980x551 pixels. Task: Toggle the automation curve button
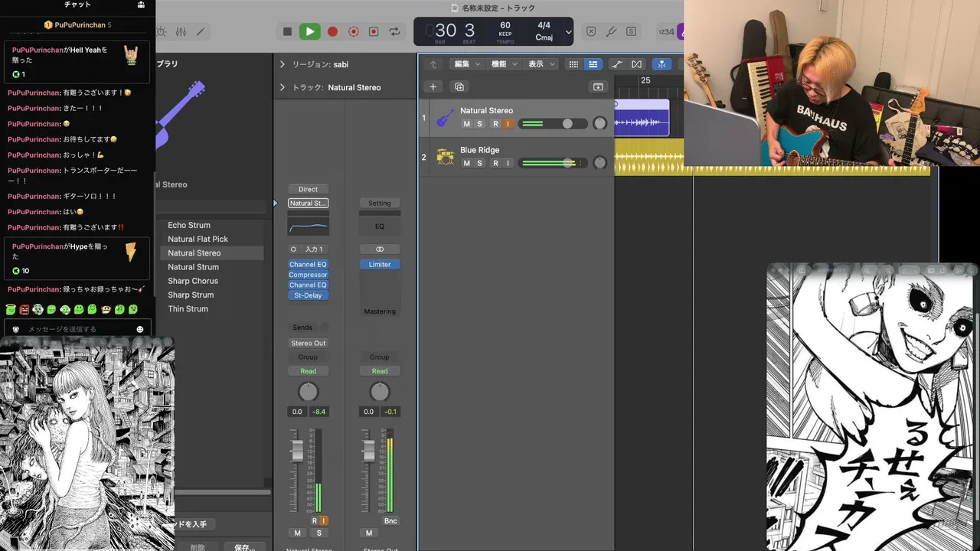click(x=617, y=64)
